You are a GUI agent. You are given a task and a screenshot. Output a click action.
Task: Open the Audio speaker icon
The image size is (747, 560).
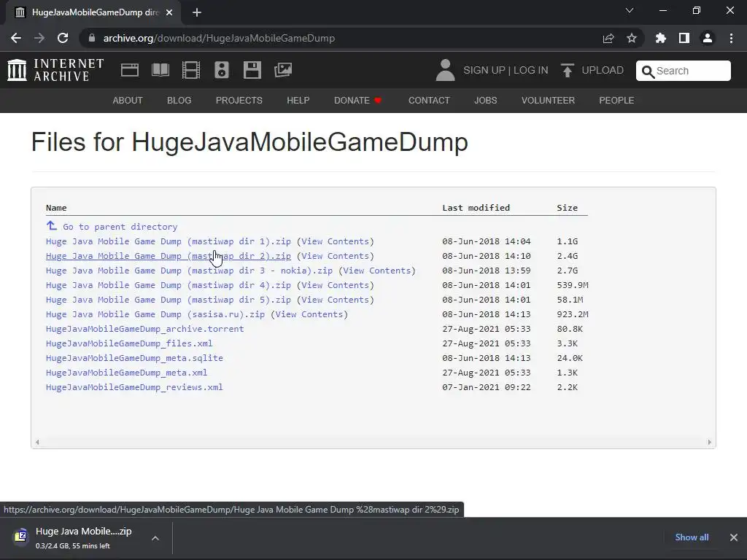(222, 70)
